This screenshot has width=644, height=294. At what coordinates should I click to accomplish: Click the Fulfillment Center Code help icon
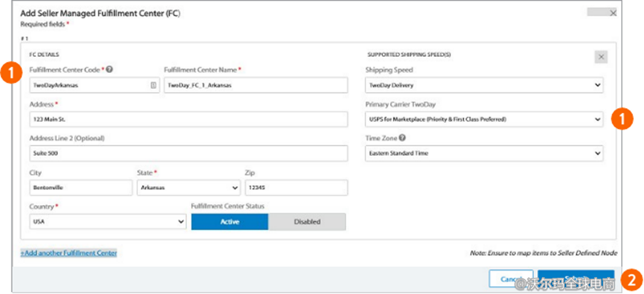coord(109,70)
